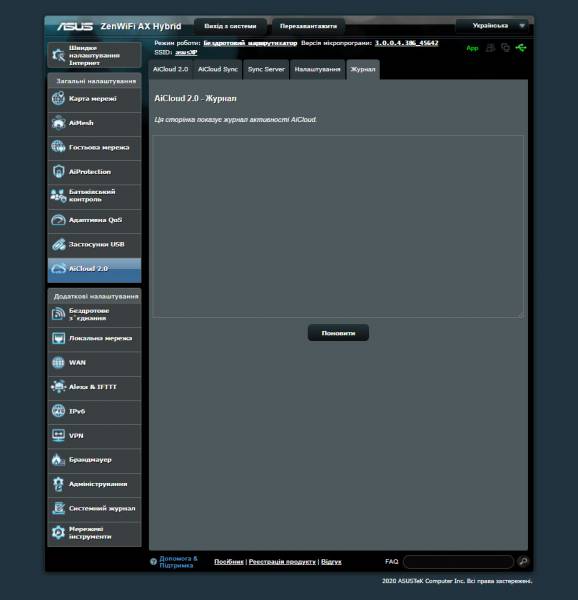The image size is (578, 600).
Task: Click the Вихід з системи button
Action: 230,26
